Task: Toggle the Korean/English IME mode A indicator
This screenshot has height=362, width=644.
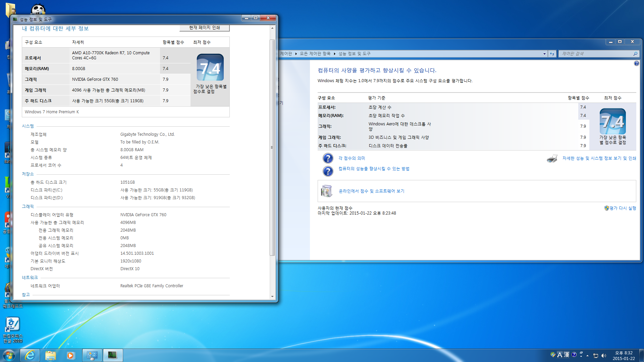Action: (x=559, y=355)
